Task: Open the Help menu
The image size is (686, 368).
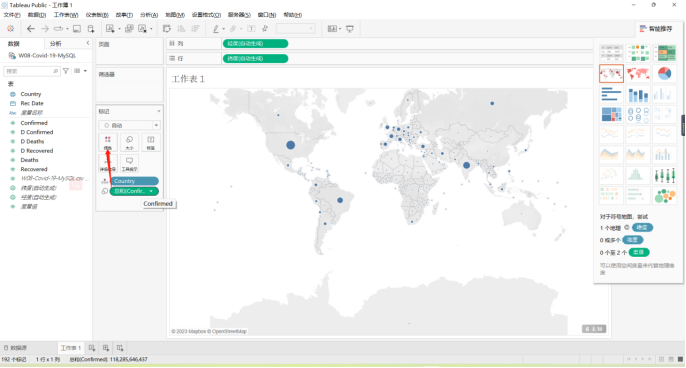Action: [x=293, y=15]
